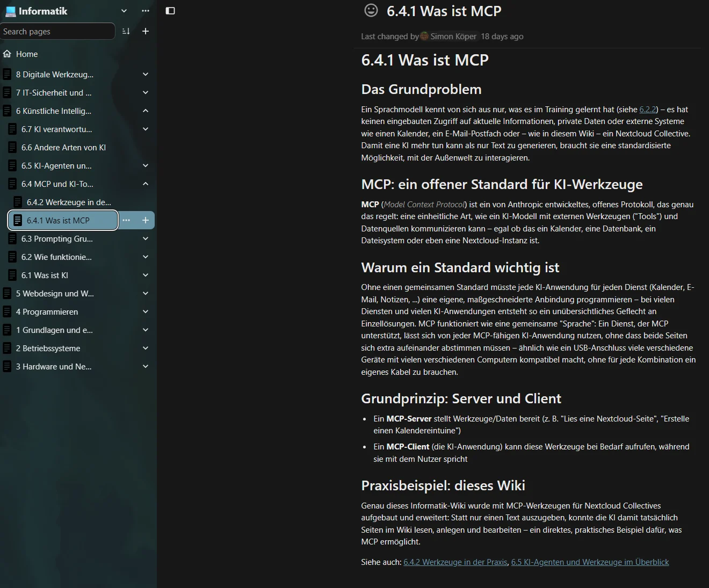Go to the Home page
709x588 pixels.
point(27,54)
